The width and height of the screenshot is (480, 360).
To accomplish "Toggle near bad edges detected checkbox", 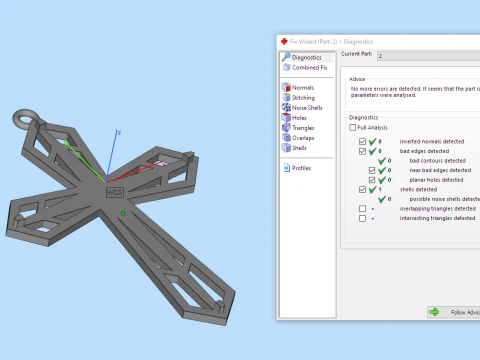I will [372, 170].
